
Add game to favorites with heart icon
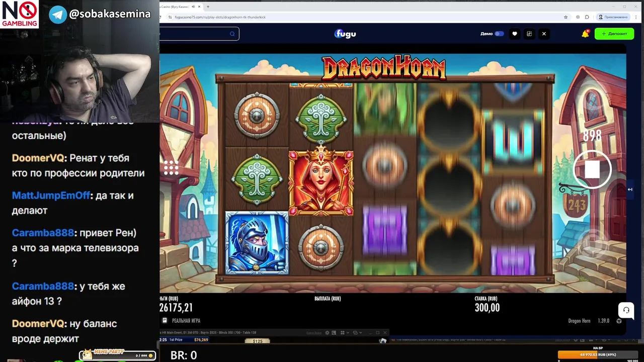pos(514,34)
